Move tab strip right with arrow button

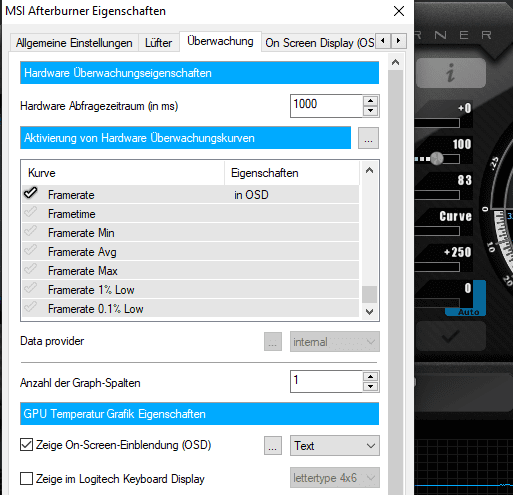(398, 41)
